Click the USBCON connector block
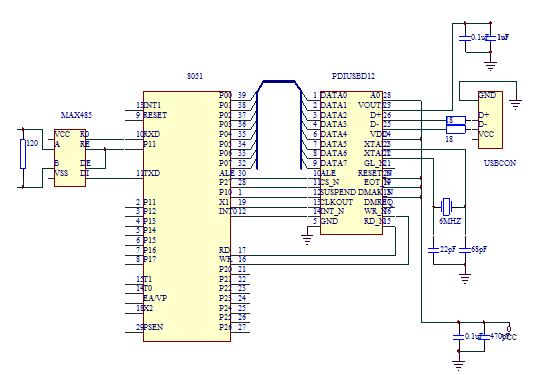The width and height of the screenshot is (538, 375). click(x=490, y=120)
